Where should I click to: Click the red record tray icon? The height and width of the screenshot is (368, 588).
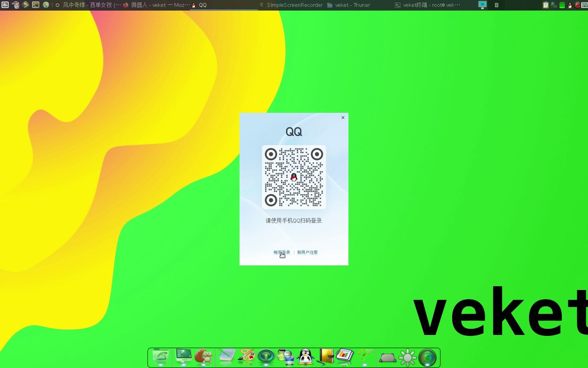click(x=577, y=5)
